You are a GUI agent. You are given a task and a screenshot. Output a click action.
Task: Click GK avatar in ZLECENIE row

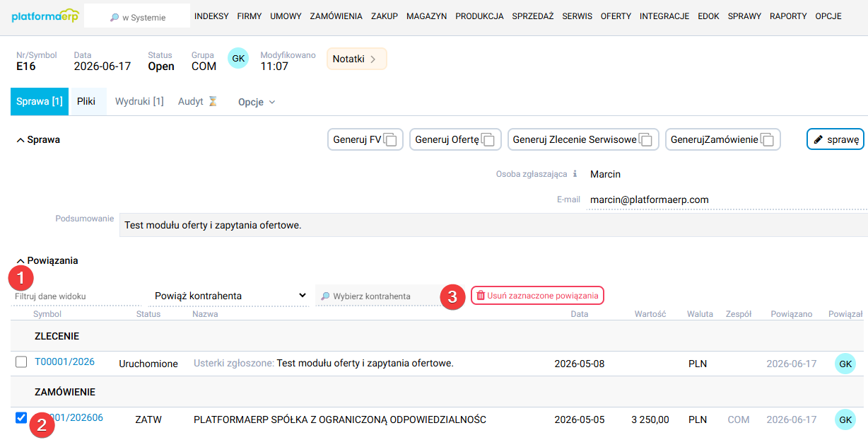[x=845, y=364]
